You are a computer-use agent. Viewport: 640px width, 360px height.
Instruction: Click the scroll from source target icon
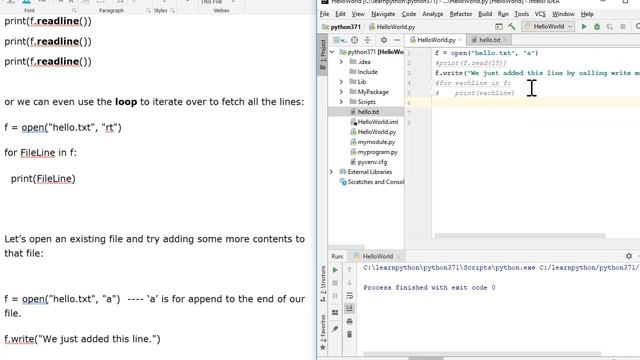pos(354,40)
